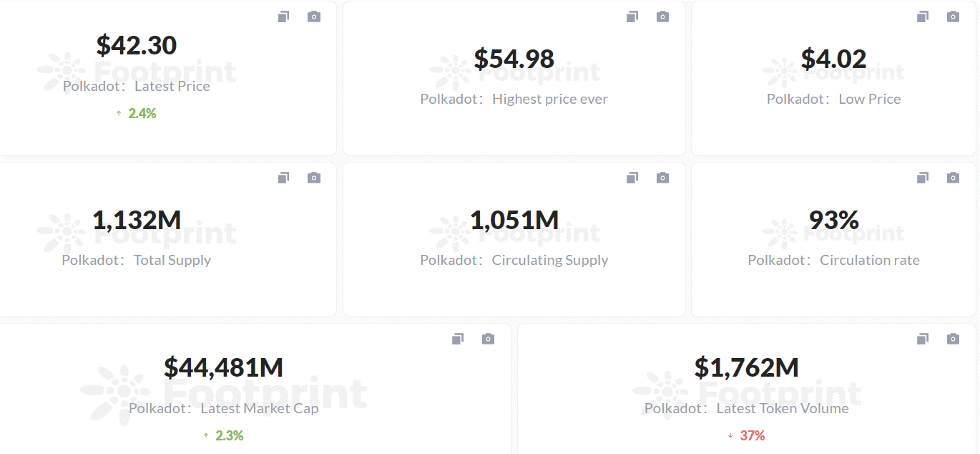Viewport: 980px width, 454px height.
Task: Click the copy icon on Latest Market Cap card
Action: point(458,339)
